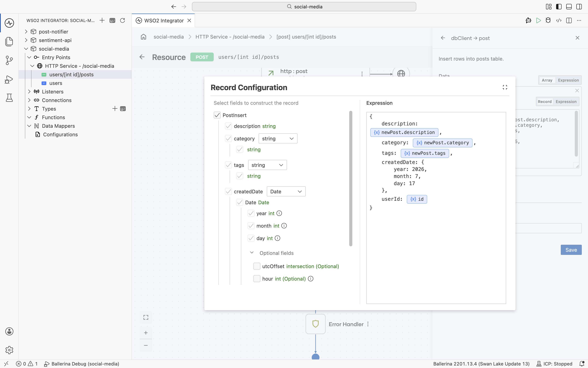Click the Save button
Image resolution: width=588 pixels, height=368 pixels.
571,250
